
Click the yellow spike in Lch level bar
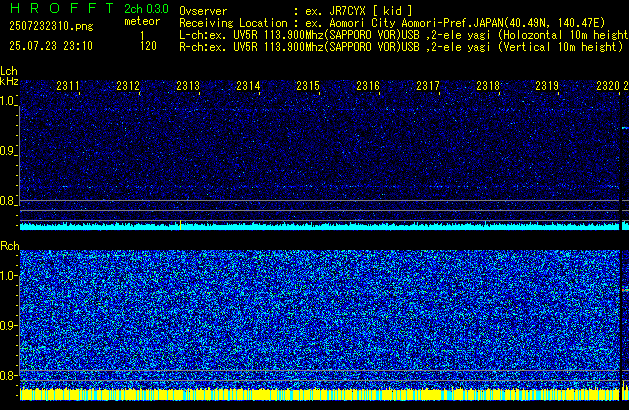click(x=181, y=225)
